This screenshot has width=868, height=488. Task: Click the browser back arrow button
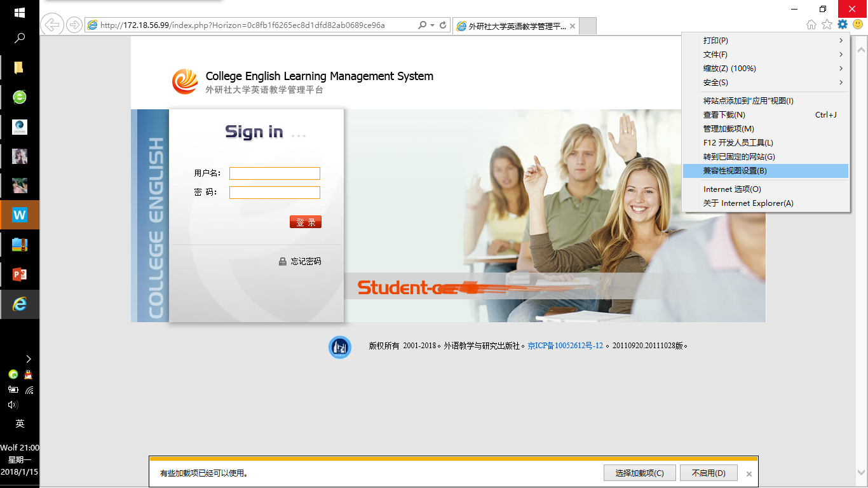point(51,25)
